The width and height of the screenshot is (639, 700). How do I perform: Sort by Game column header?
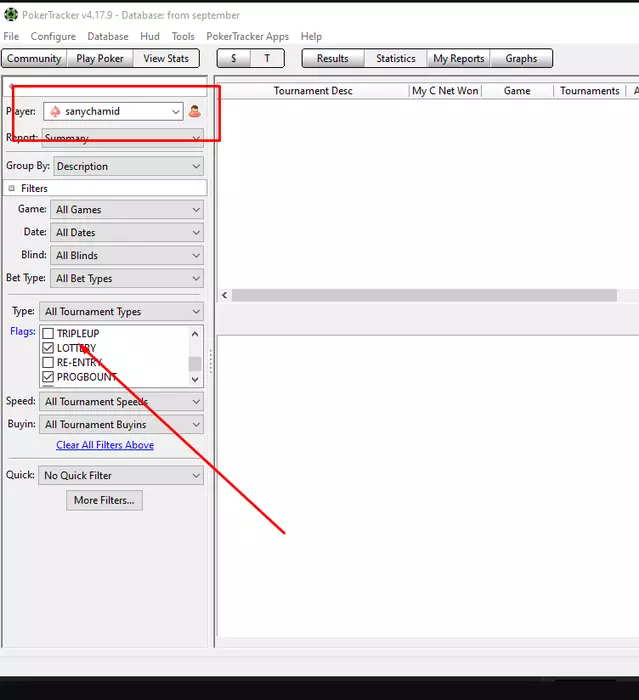pos(517,91)
